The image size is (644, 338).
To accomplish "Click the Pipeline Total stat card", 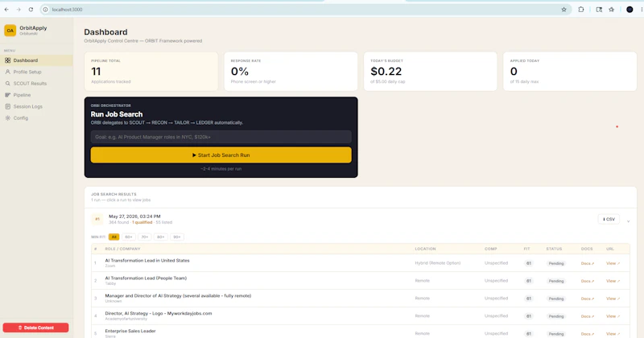I will [151, 72].
